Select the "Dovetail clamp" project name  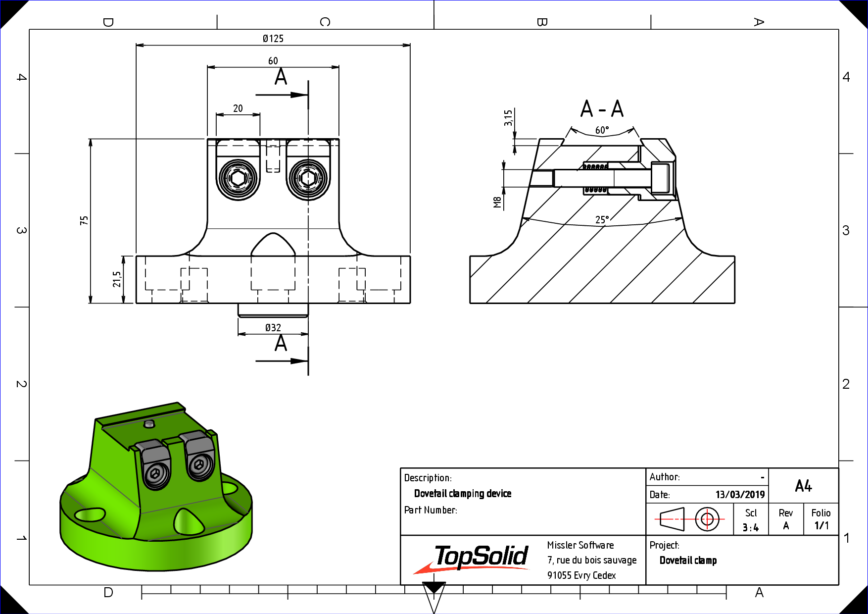point(688,561)
